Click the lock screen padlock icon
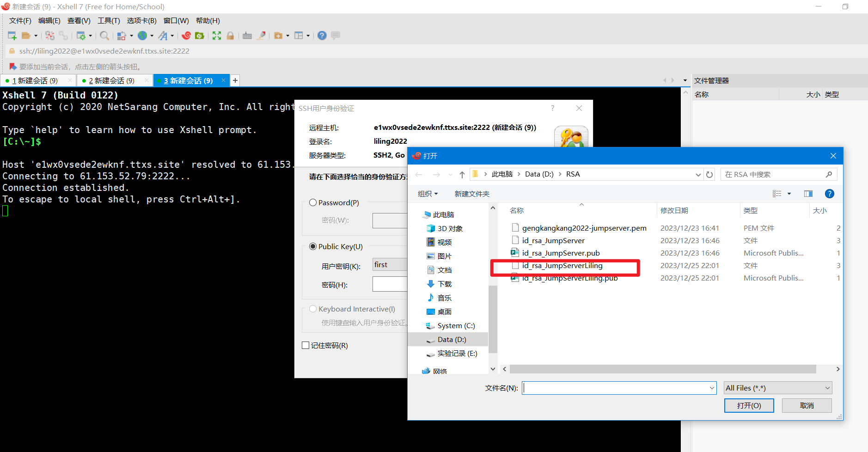The height and width of the screenshot is (452, 868). pos(230,36)
